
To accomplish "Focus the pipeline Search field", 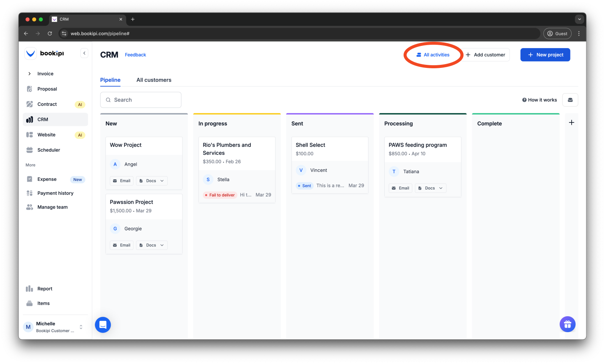I will tap(141, 100).
